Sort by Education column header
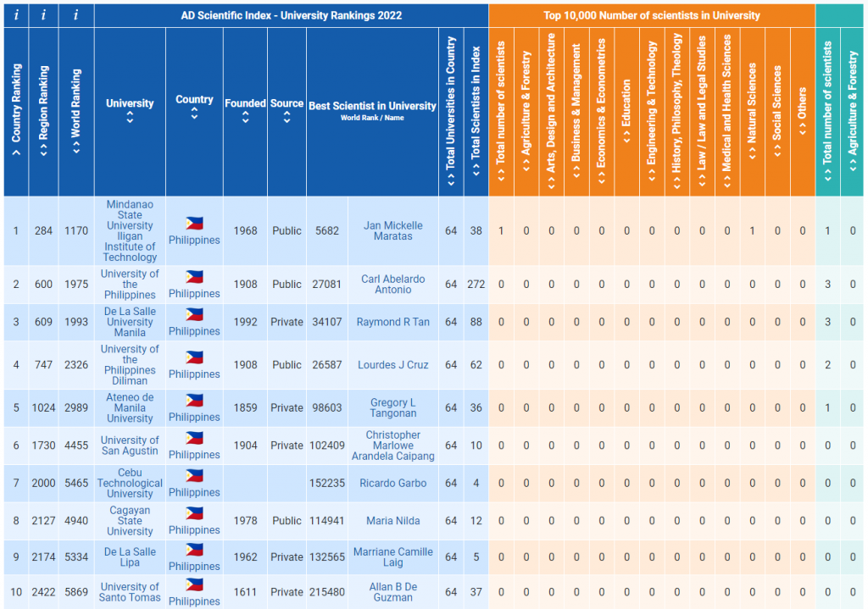The width and height of the screenshot is (868, 609). 626,137
